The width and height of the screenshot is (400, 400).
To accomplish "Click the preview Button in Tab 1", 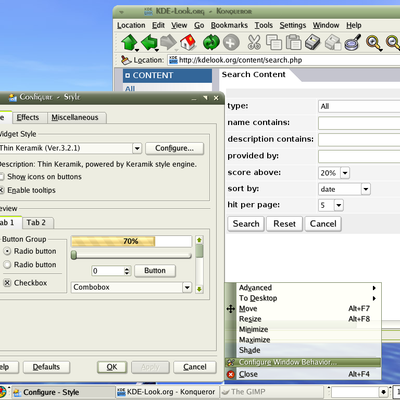I will point(155,271).
